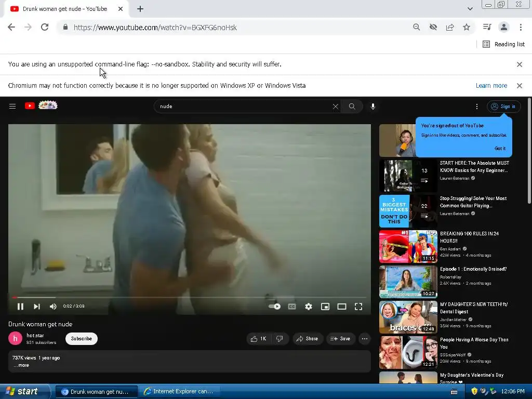
Task: Click the page vertical scrollbar
Action: click(529, 151)
